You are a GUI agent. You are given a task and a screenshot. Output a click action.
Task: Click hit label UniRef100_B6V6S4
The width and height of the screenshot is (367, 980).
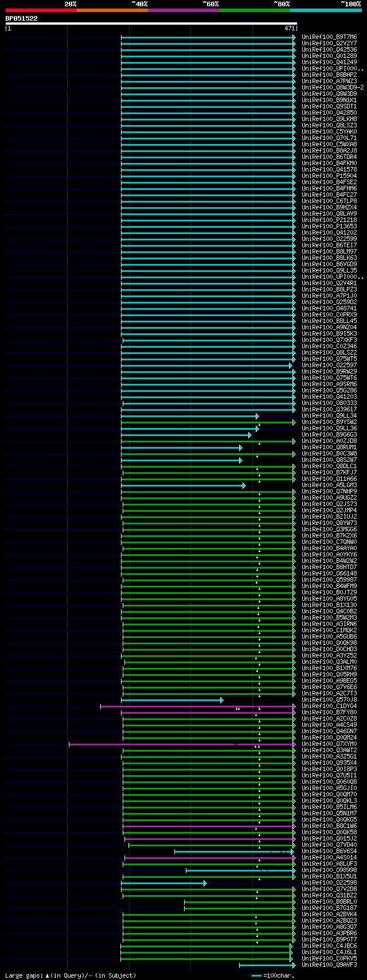(329, 851)
